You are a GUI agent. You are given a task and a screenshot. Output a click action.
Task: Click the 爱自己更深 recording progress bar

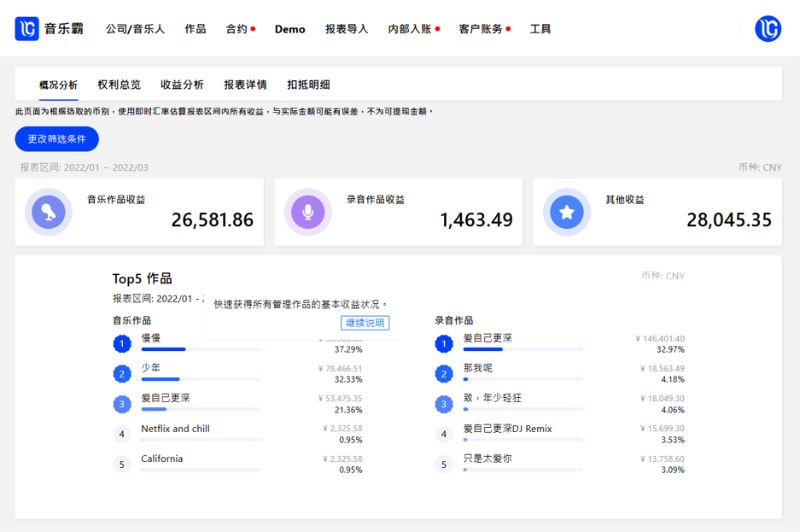click(x=523, y=349)
